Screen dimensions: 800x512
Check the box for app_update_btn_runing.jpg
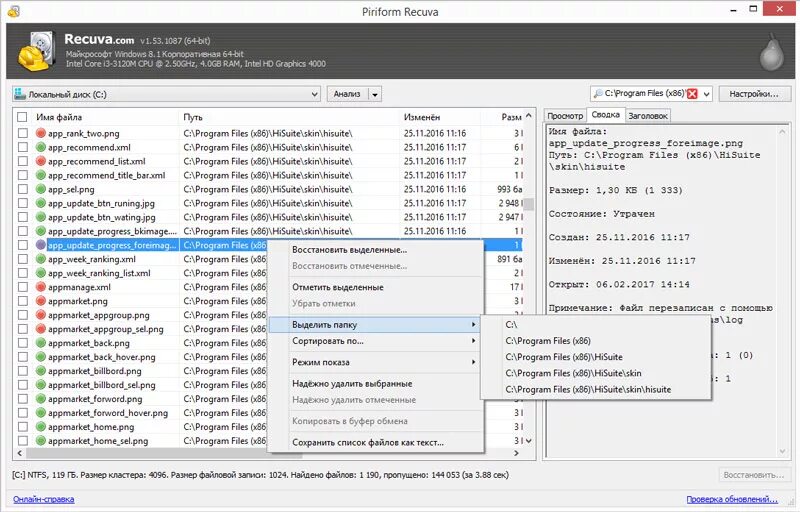point(22,203)
